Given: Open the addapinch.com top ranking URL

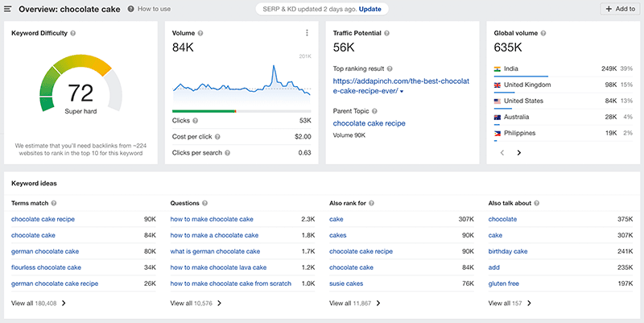Looking at the screenshot, I should 401,86.
